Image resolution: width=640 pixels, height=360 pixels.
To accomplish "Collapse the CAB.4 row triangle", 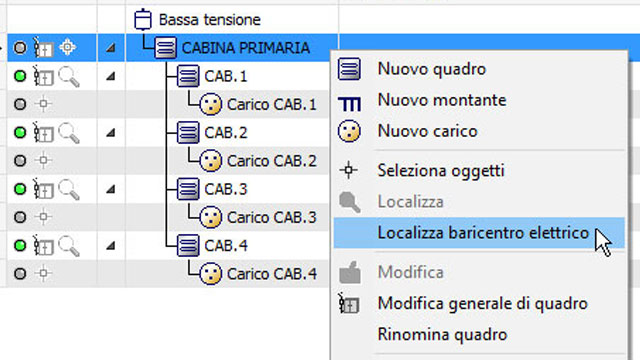I will tap(110, 246).
